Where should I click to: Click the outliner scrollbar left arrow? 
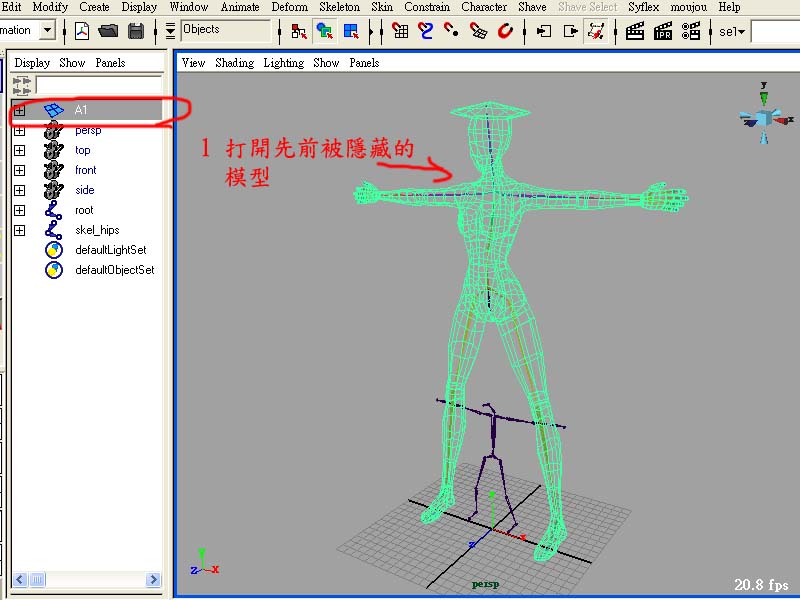(20, 579)
